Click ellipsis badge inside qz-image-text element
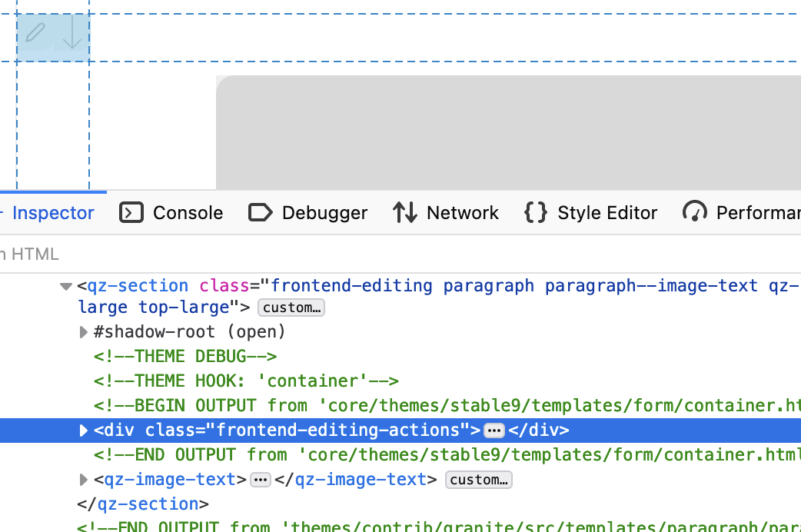Screen dimensions: 801x532 [261, 480]
